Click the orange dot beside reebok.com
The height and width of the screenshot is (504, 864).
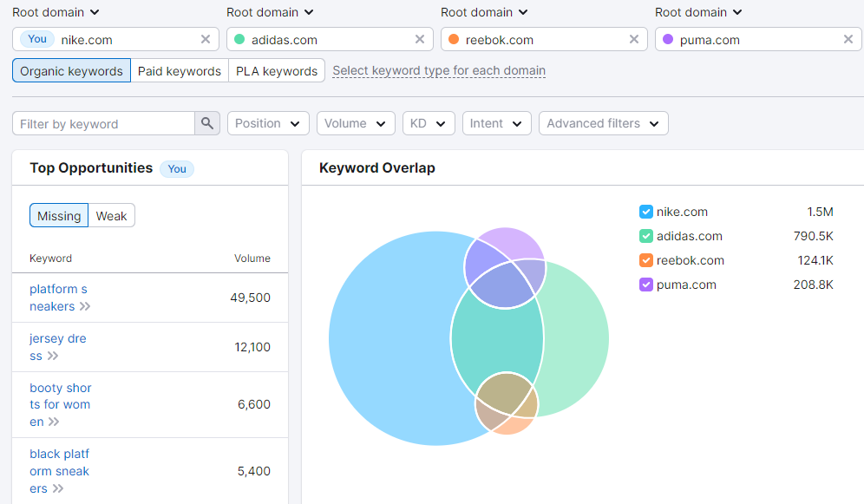click(454, 39)
